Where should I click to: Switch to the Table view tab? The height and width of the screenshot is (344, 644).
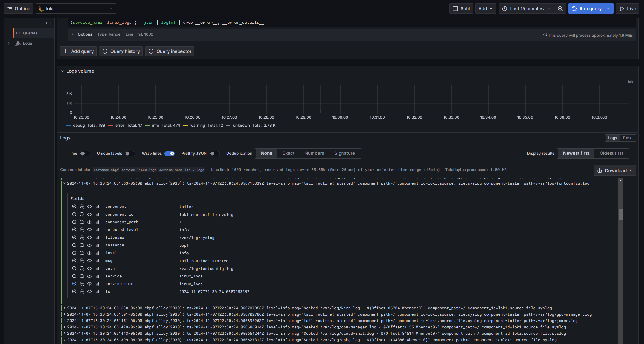627,138
